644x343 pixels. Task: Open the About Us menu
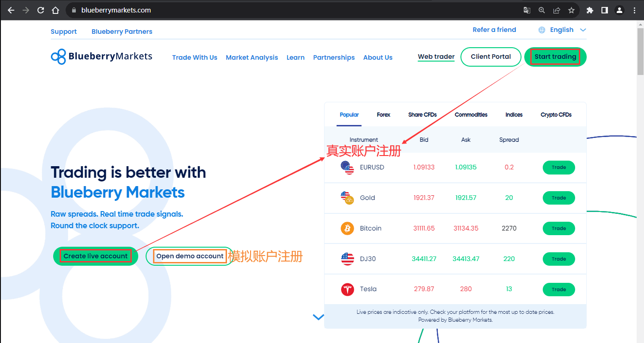[378, 57]
